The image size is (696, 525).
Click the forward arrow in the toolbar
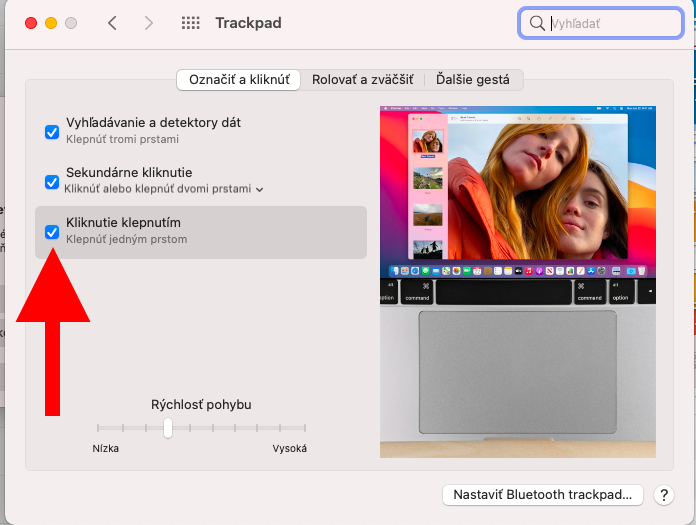[x=149, y=23]
